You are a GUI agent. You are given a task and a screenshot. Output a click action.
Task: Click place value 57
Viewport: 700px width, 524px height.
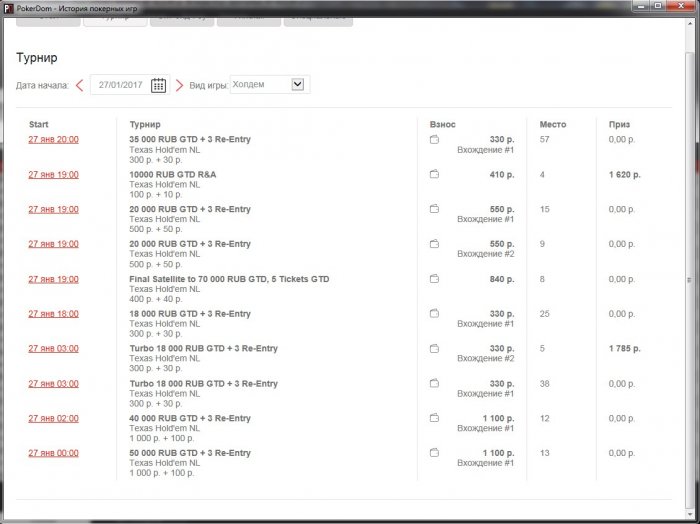[544, 139]
